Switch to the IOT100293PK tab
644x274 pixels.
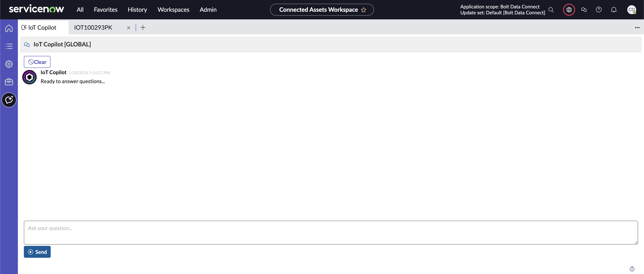click(x=93, y=28)
